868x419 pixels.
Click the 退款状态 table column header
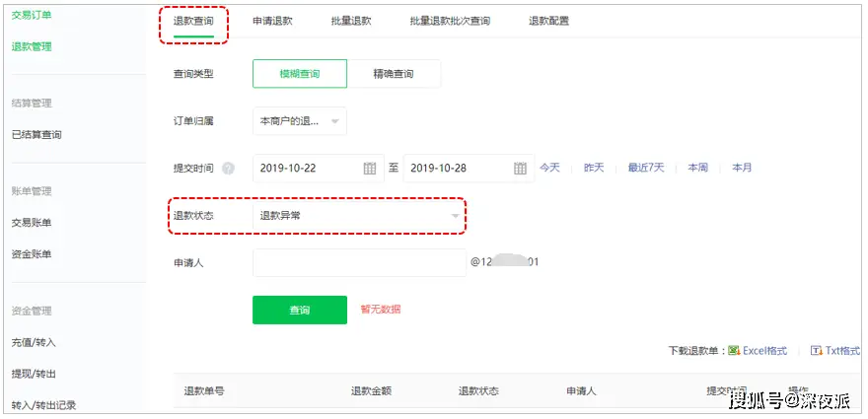click(x=478, y=390)
